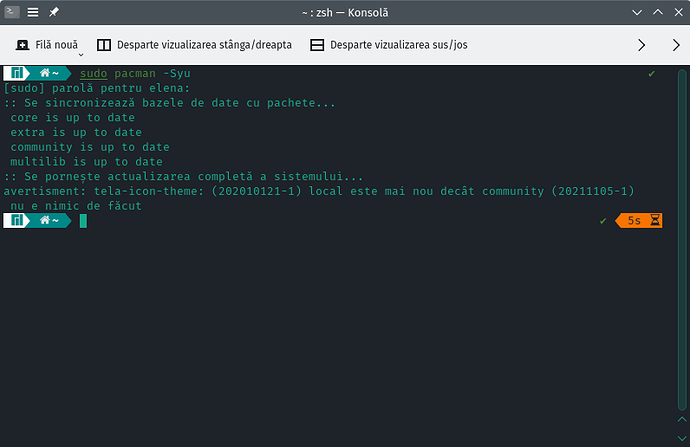Click the 'core is up to date' line
Image resolution: width=690 pixels, height=447 pixels.
[x=73, y=118]
